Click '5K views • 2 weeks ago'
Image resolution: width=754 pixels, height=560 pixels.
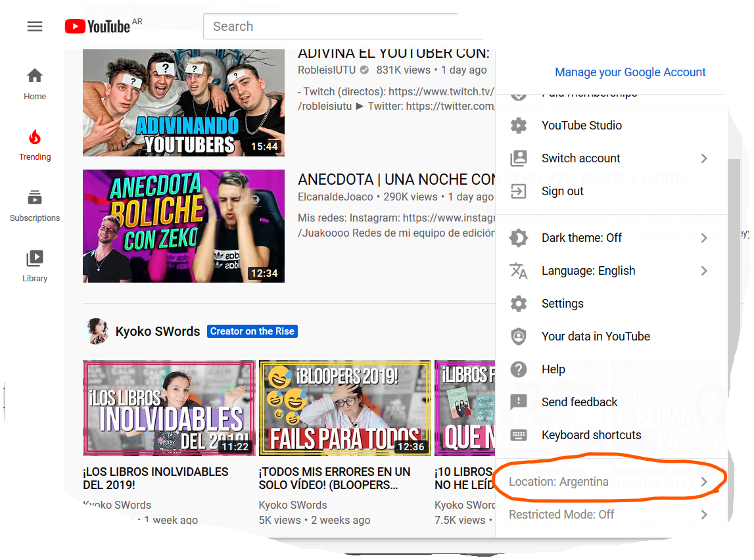314,520
